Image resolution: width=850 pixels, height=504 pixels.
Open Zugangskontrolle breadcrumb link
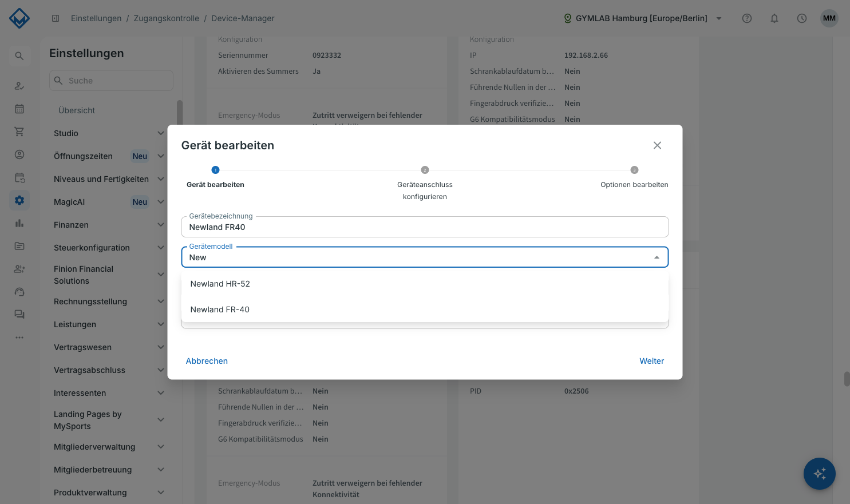click(x=167, y=18)
